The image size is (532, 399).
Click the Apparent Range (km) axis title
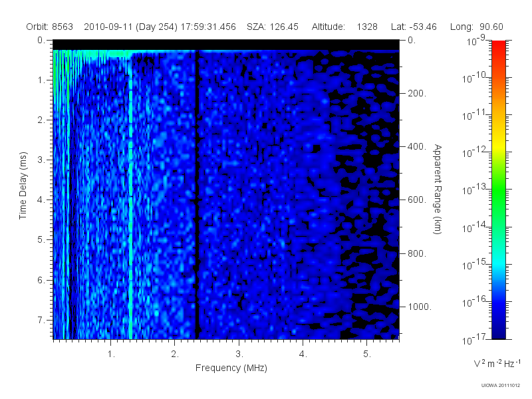pyautogui.click(x=438, y=189)
